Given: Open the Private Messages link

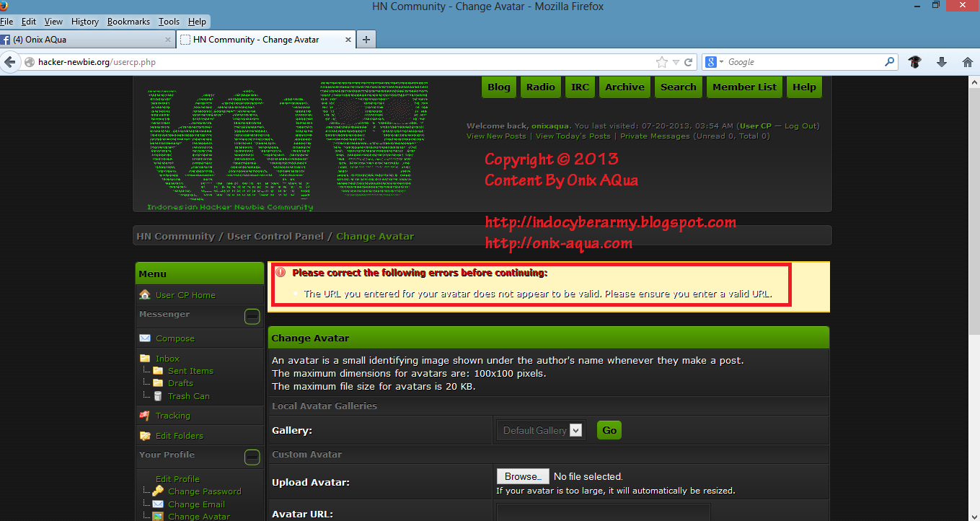Looking at the screenshot, I should pos(655,136).
